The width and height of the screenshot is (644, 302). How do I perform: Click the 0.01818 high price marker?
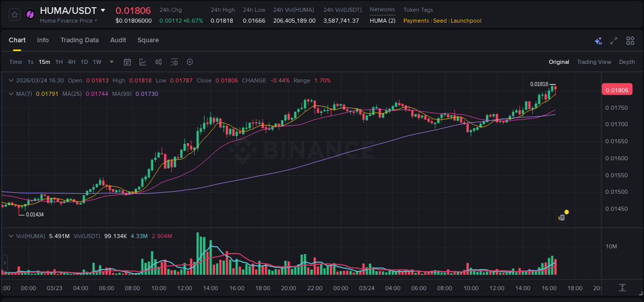[539, 84]
